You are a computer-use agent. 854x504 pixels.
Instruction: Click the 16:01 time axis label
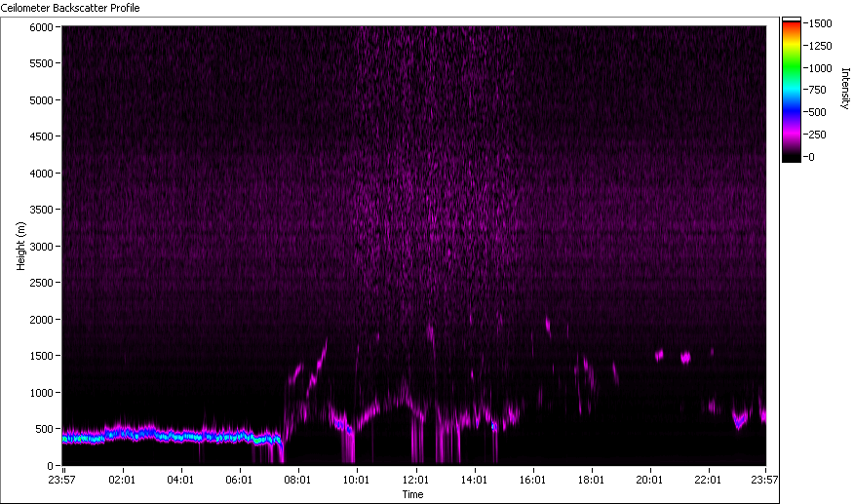(532, 480)
